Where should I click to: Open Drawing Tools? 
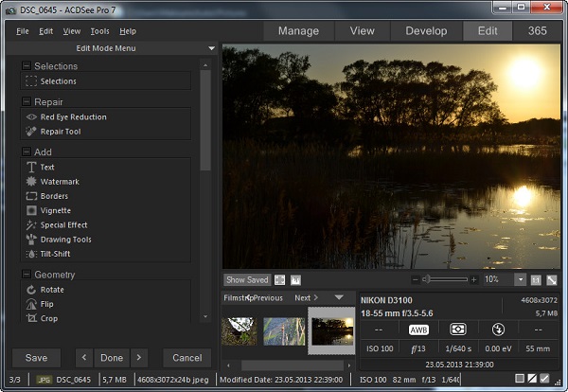65,240
